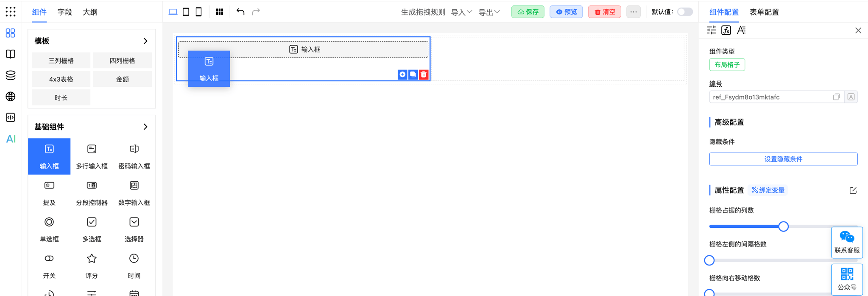Switch to the 大纲 tab
Image resolution: width=868 pixels, height=296 pixels.
pos(90,12)
